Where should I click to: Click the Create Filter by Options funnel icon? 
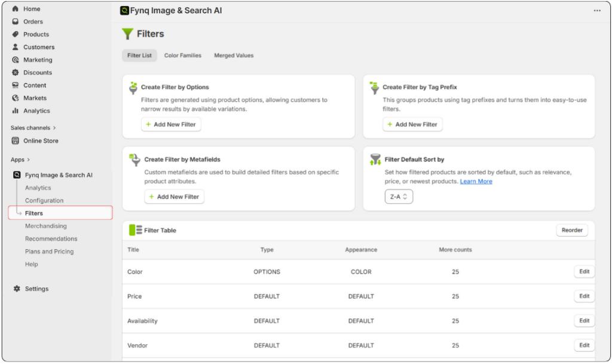(x=133, y=88)
